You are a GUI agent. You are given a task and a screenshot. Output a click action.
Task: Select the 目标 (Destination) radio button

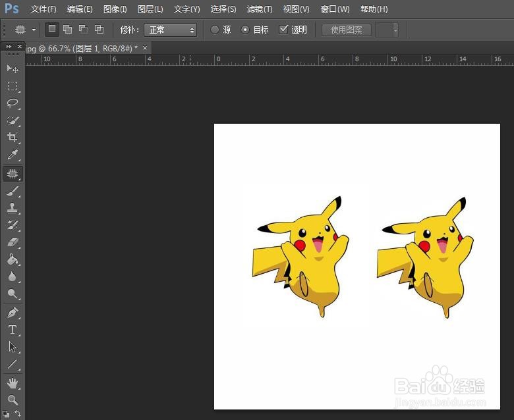[x=245, y=30]
